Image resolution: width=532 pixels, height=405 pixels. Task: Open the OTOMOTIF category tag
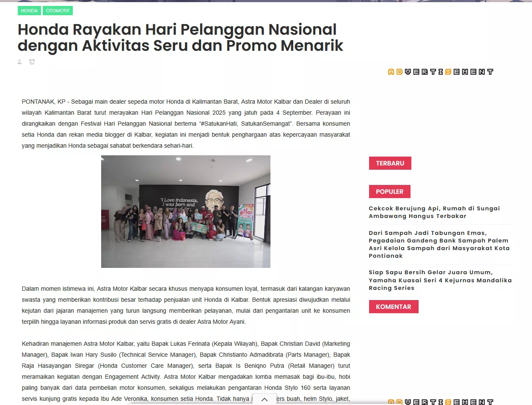pyautogui.click(x=58, y=11)
